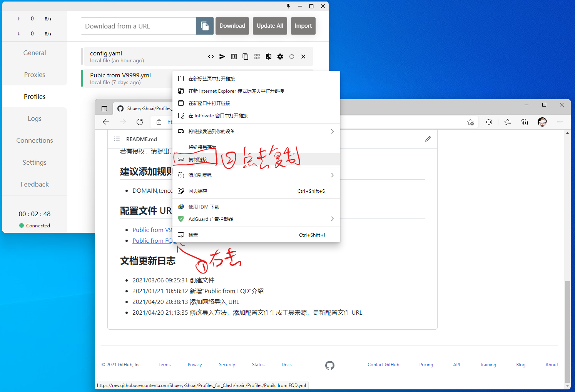Open the 'Public from FQ' link in README
The image size is (575, 392).
click(153, 240)
